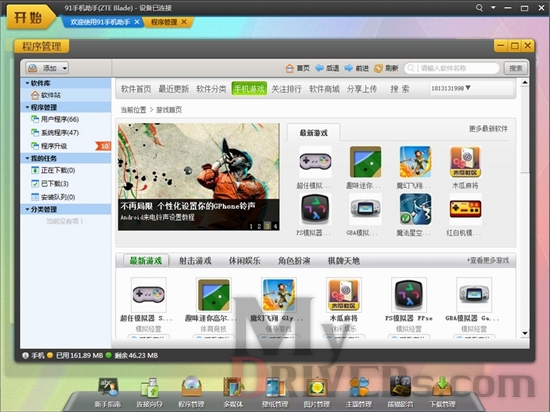Collapse the 分类管理 section

[x=27, y=209]
